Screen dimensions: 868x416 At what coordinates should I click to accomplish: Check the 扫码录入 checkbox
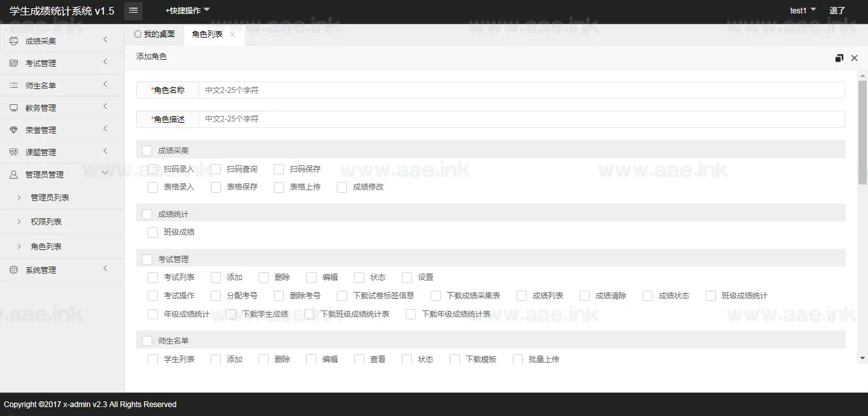tap(153, 169)
